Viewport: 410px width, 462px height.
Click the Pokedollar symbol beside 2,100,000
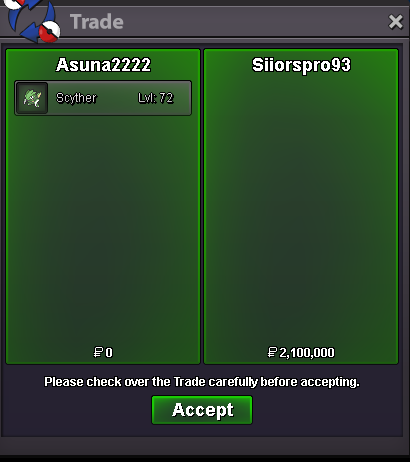[x=272, y=352]
